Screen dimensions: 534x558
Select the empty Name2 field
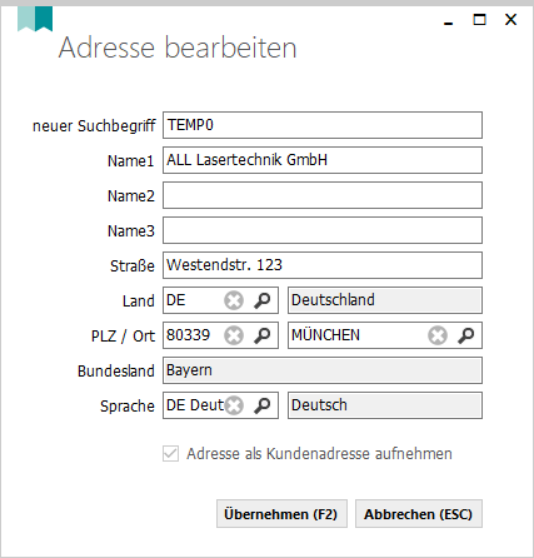pyautogui.click(x=323, y=195)
